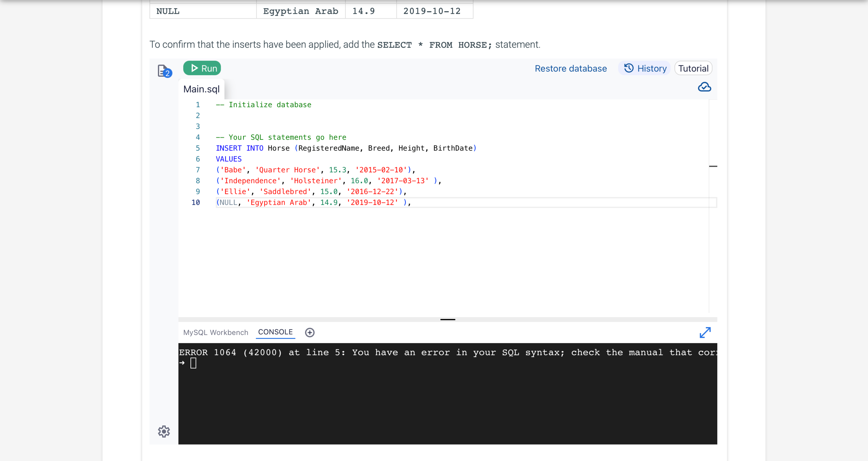Select the CONSOLE tab
This screenshot has width=868, height=461.
click(x=275, y=332)
